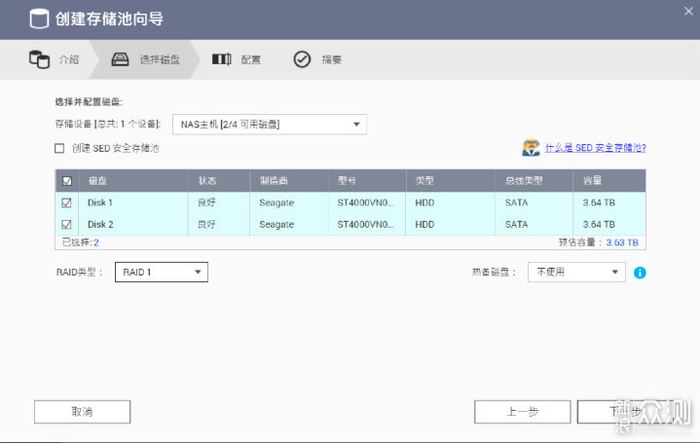Click the 取消 cancel button
700x443 pixels.
(x=82, y=412)
